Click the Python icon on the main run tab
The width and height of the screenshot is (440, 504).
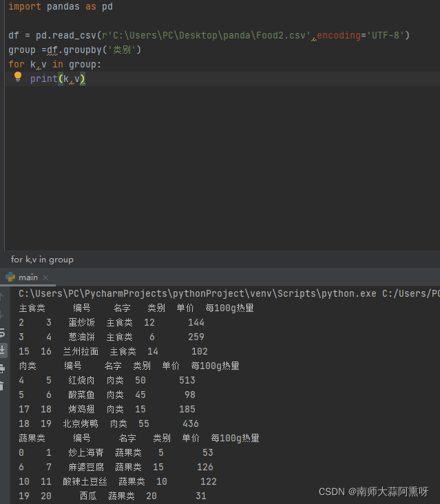[10, 277]
